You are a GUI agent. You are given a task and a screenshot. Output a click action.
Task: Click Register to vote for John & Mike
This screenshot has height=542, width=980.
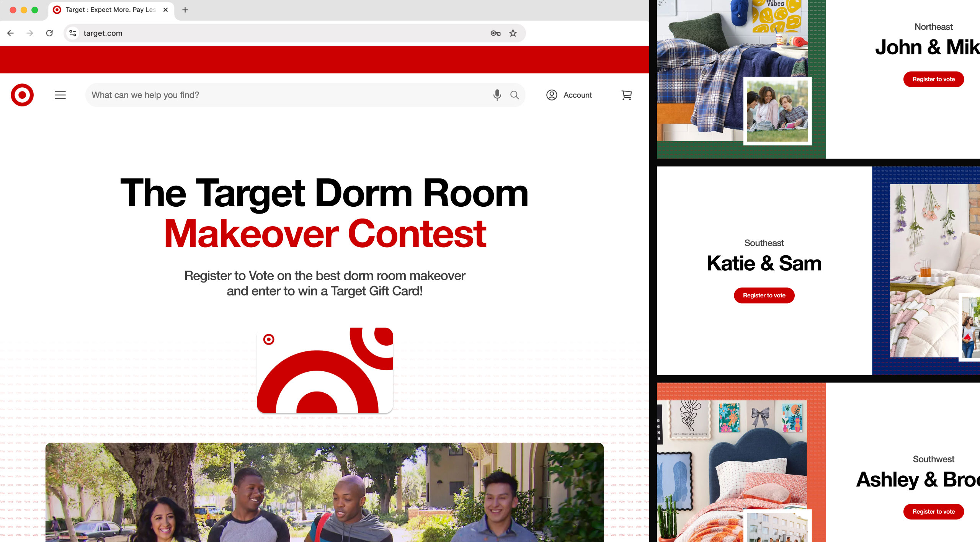933,79
